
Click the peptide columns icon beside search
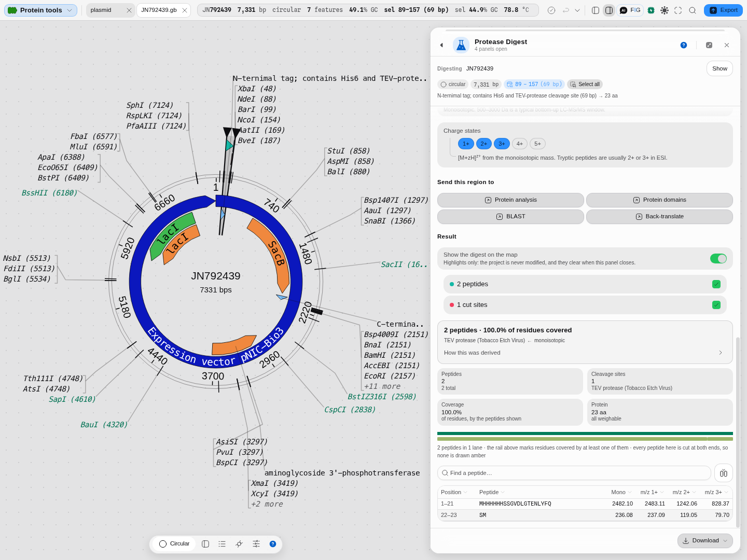724,473
